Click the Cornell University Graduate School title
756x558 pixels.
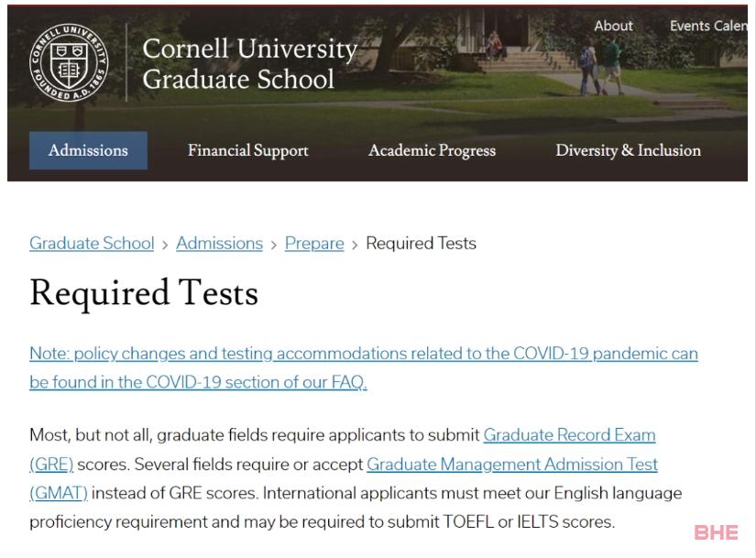click(x=250, y=63)
